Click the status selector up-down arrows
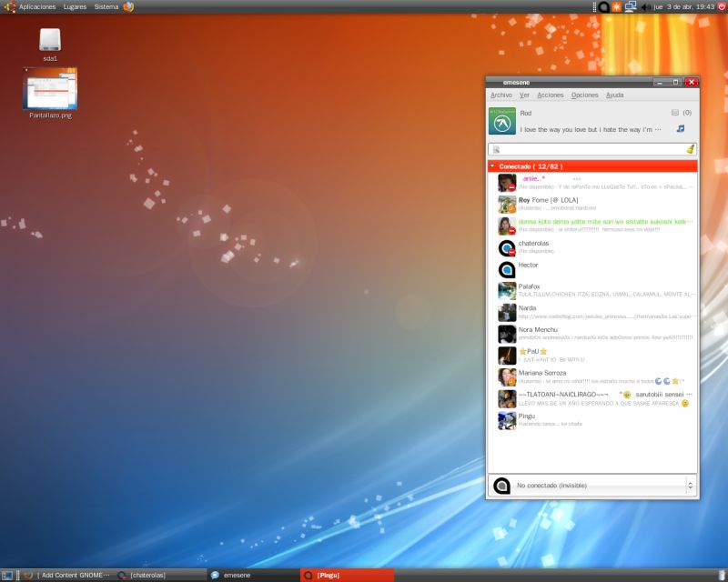Screen dimensions: 728x582 pyautogui.click(x=691, y=486)
